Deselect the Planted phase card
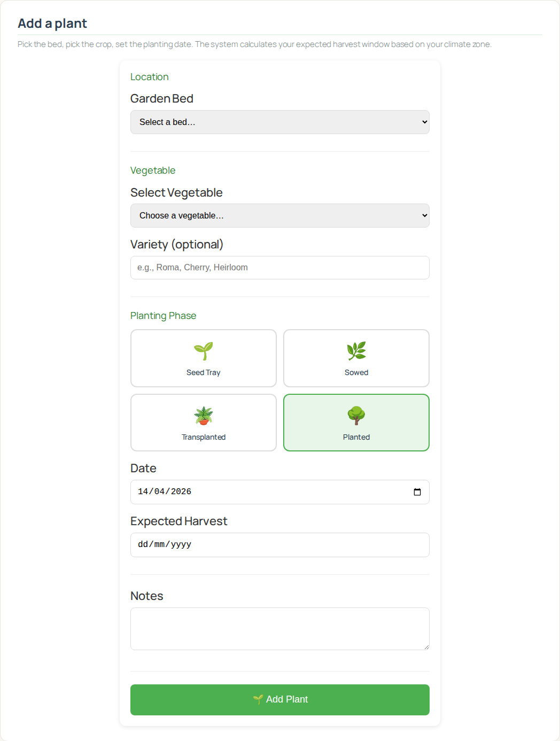 point(356,423)
